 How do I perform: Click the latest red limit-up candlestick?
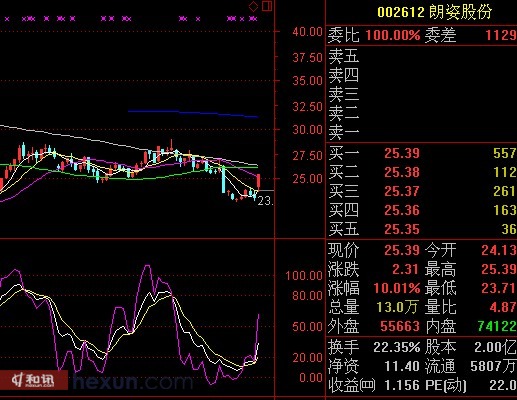tap(258, 182)
